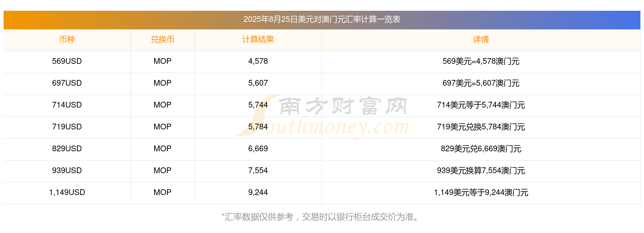Click the MOP cell in the 719USD row

click(x=162, y=127)
